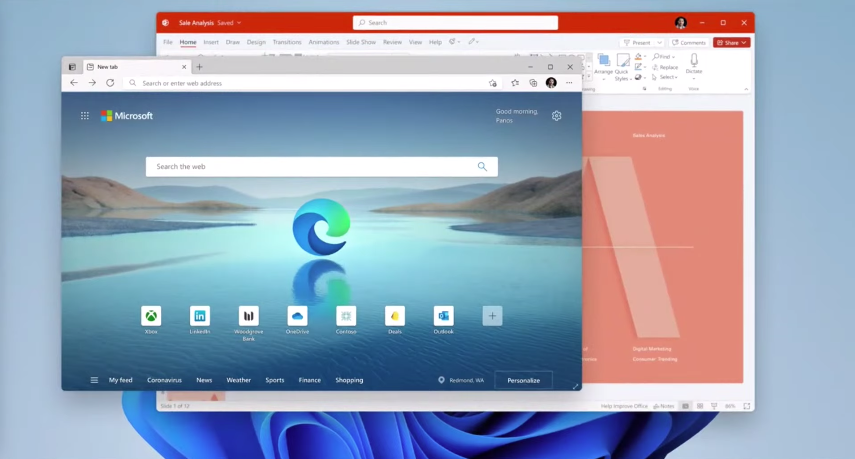Switch to PowerPoint Transitions tab
The height and width of the screenshot is (459, 855).
287,42
